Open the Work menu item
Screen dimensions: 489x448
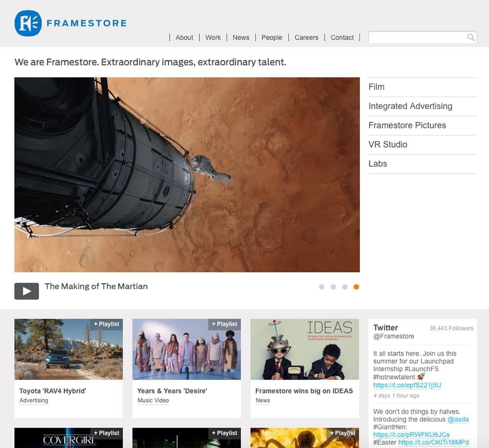click(x=213, y=38)
